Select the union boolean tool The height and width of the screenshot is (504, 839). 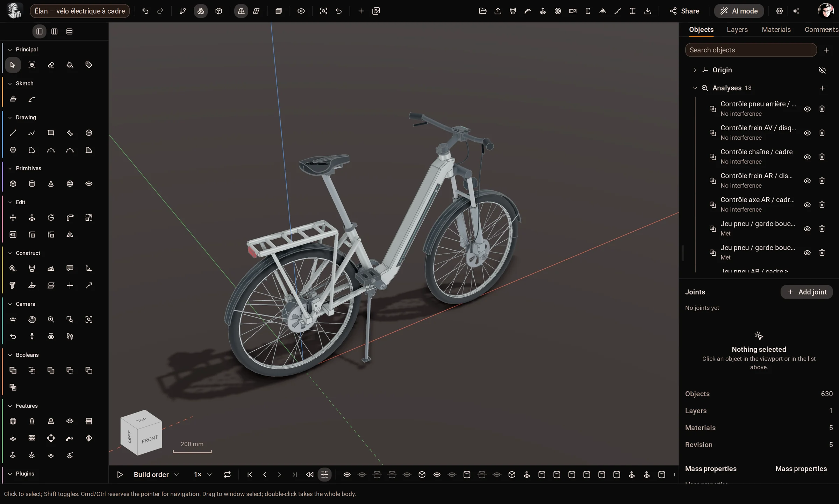(x=13, y=370)
